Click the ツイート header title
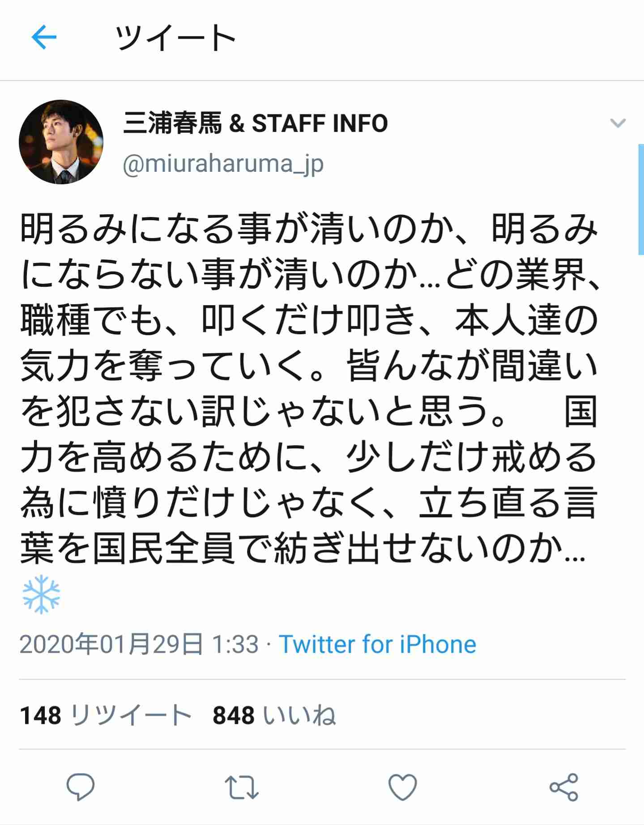 click(x=175, y=38)
